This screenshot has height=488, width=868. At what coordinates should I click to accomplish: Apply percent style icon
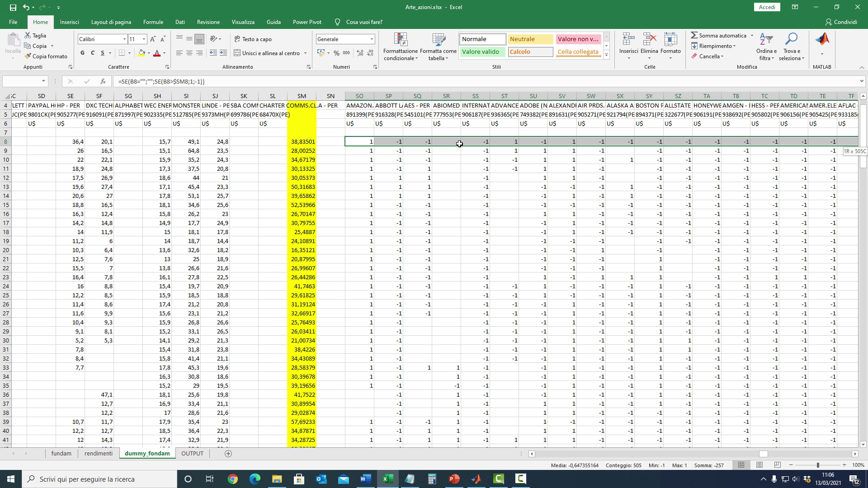click(x=336, y=53)
